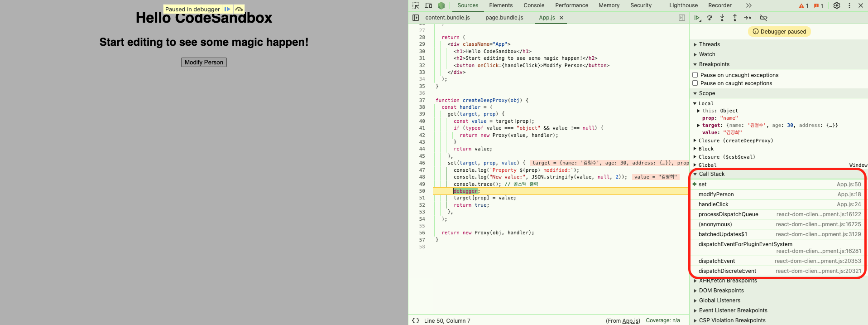Click the Step icon in debugger toolbar

coord(748,18)
